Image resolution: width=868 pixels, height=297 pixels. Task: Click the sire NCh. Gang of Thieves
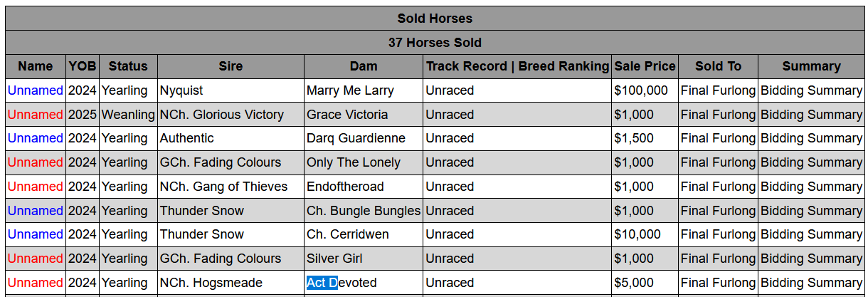pyautogui.click(x=223, y=187)
